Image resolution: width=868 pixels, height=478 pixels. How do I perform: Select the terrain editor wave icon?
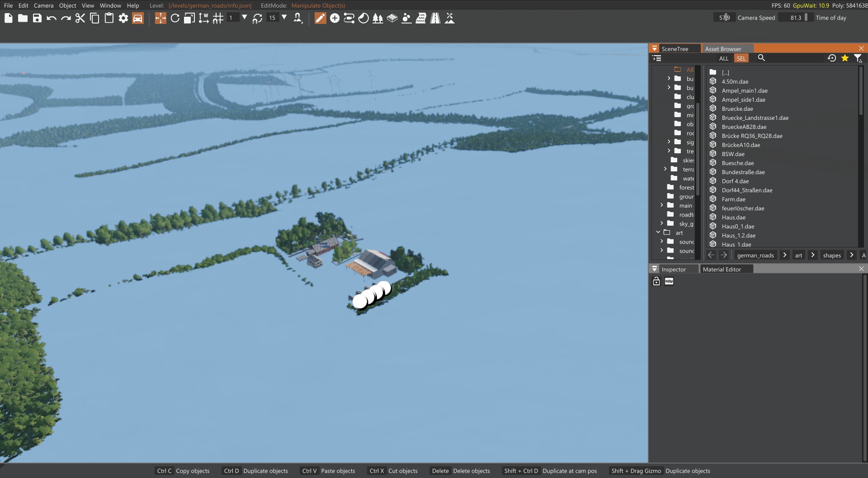click(421, 18)
